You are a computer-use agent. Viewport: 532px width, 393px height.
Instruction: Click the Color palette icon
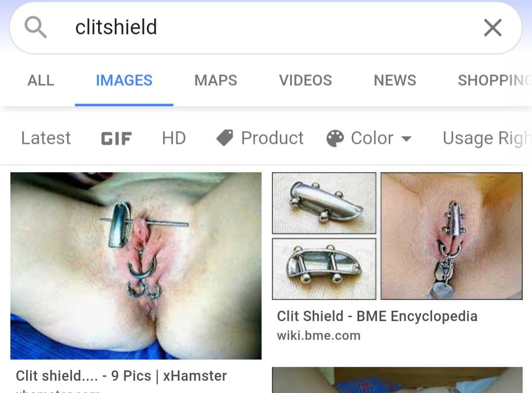335,139
